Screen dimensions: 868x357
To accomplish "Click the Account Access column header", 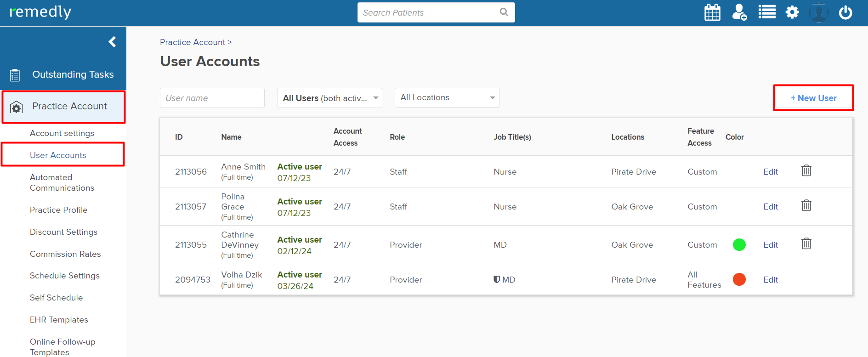I will click(x=347, y=137).
